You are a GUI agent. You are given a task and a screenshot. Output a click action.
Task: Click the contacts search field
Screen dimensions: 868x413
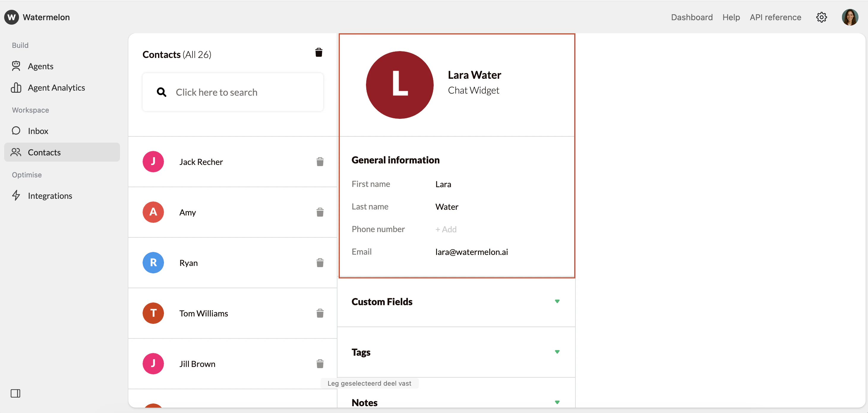pyautogui.click(x=233, y=92)
